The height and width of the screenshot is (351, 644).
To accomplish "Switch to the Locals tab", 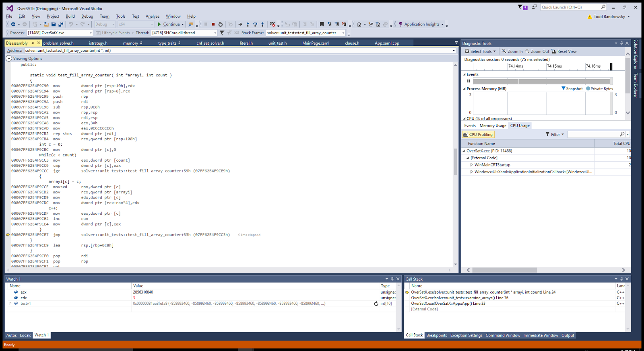I will (25, 335).
